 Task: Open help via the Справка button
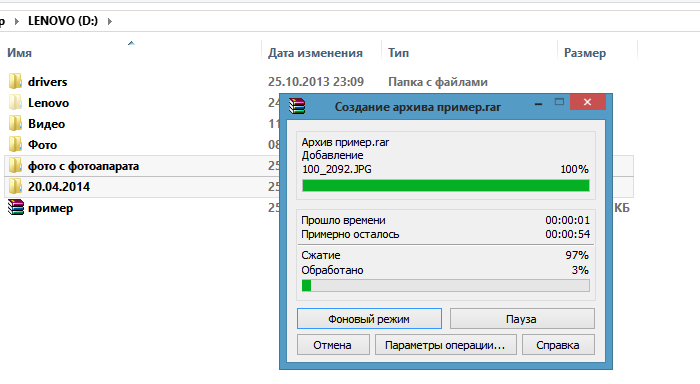pos(558,345)
